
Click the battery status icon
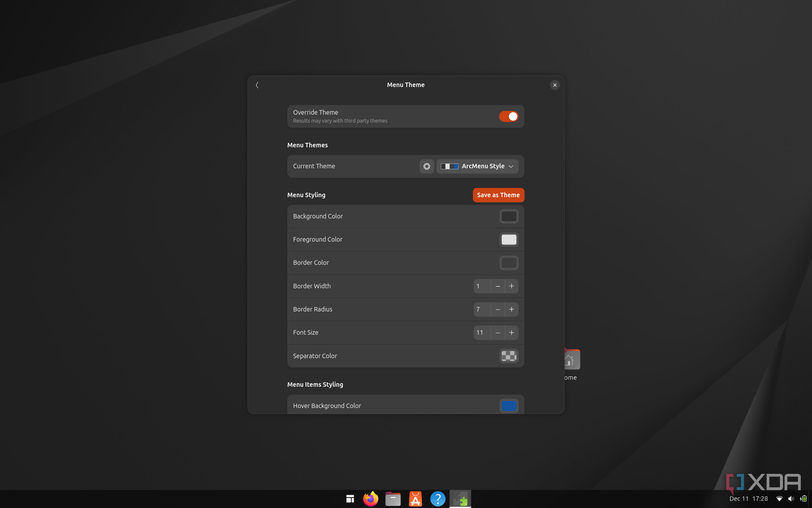(803, 499)
